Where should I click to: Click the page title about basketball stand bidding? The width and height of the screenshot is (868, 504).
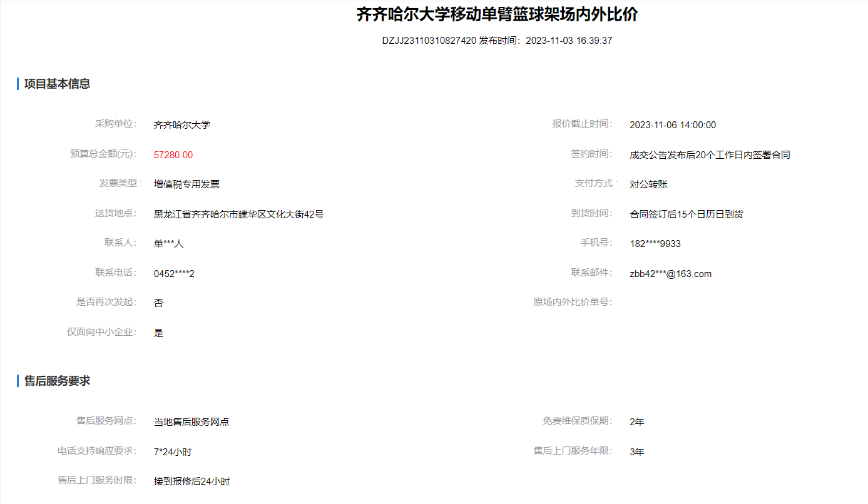click(497, 14)
